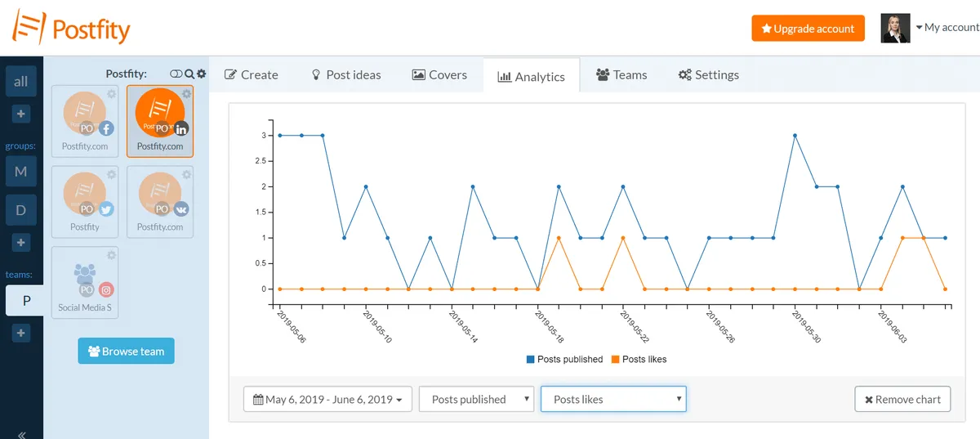Expand the My account menu
This screenshot has height=439, width=980.
pos(947,28)
